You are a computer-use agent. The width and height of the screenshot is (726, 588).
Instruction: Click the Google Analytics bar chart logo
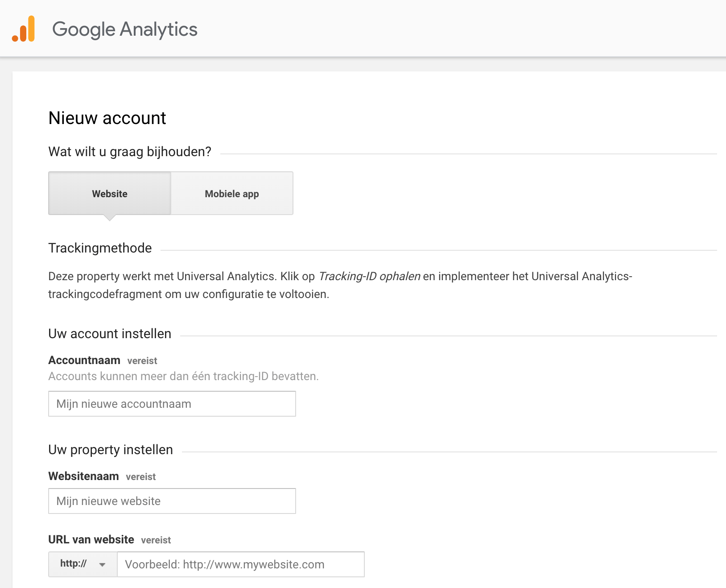tap(24, 29)
